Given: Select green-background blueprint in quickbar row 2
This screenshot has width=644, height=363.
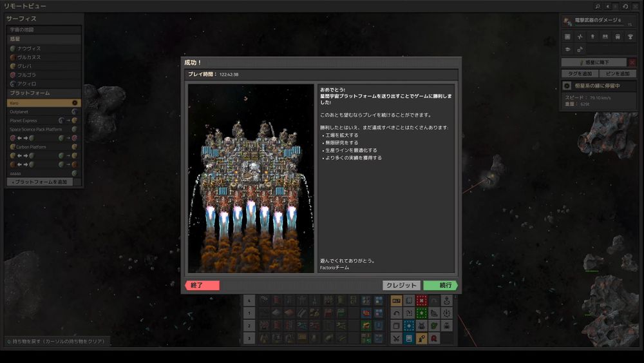Looking at the screenshot, I should (366, 326).
